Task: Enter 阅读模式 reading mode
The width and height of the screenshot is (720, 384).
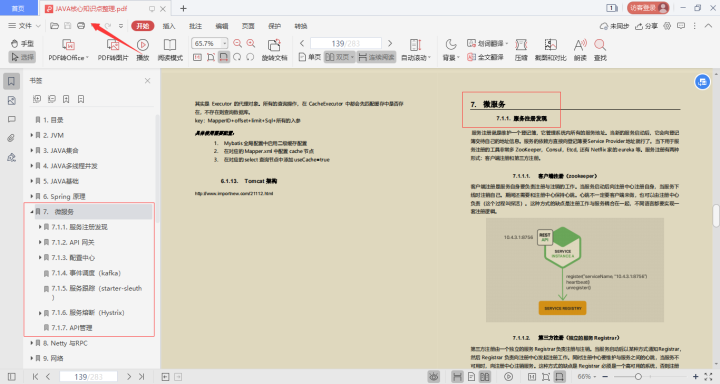Action: [x=170, y=50]
